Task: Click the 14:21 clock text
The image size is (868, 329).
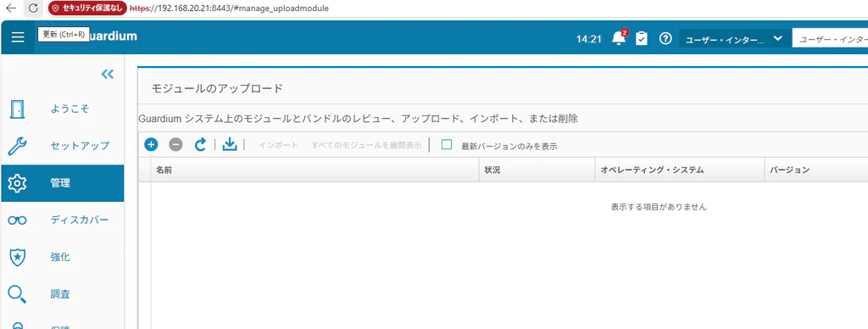Action: click(x=588, y=39)
